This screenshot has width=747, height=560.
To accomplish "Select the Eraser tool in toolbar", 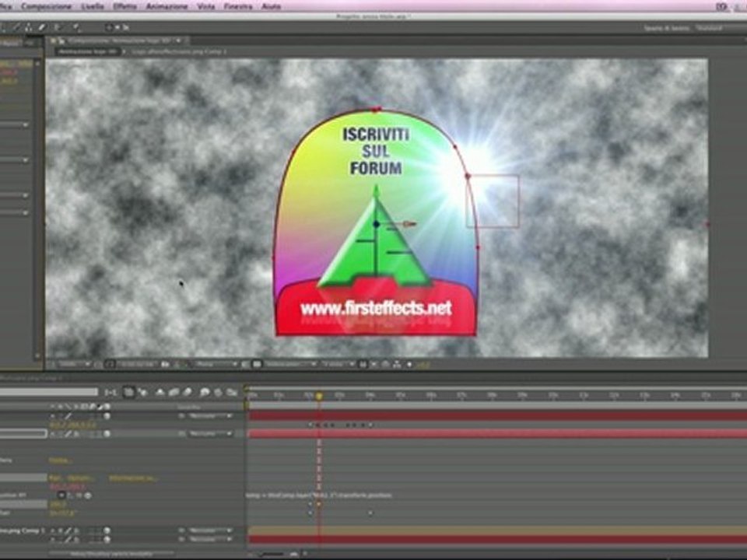I will pyautogui.click(x=42, y=28).
